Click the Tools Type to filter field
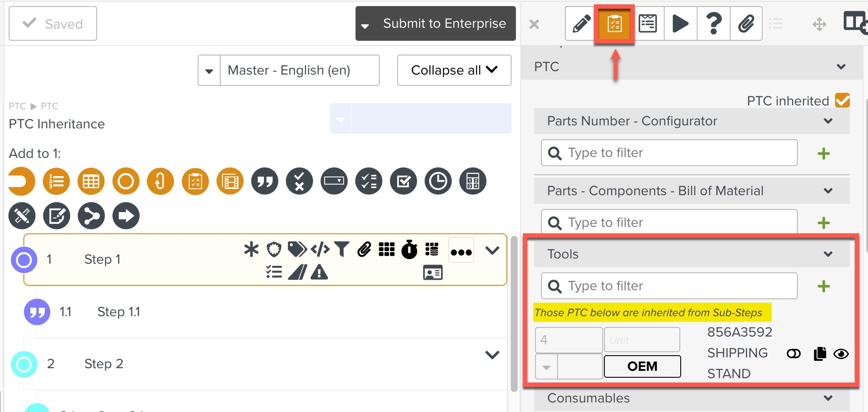Viewport: 868px width, 412px height. pos(669,286)
